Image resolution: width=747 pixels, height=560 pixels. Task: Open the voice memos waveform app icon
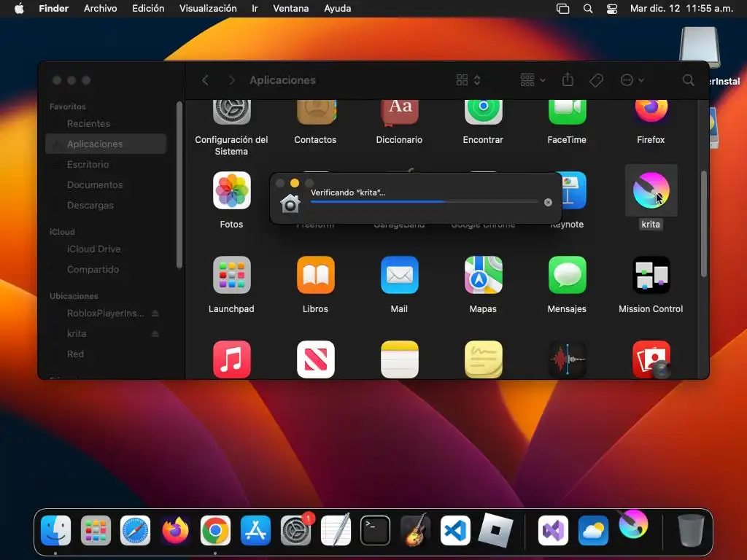point(567,359)
